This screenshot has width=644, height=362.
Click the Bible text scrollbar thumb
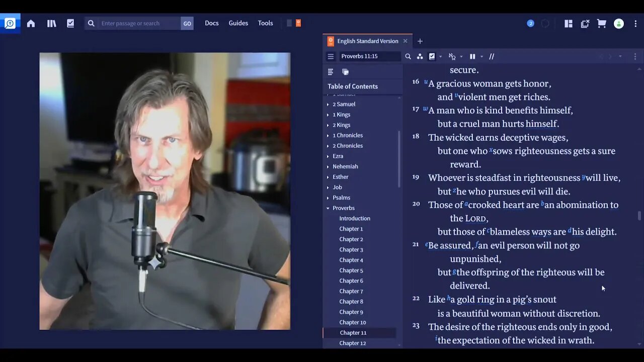point(639,216)
